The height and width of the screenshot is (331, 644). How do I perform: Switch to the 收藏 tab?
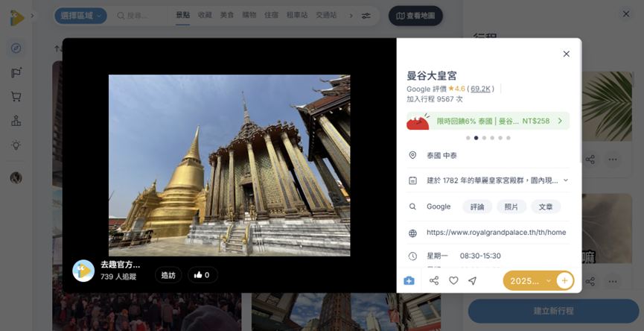pos(205,15)
